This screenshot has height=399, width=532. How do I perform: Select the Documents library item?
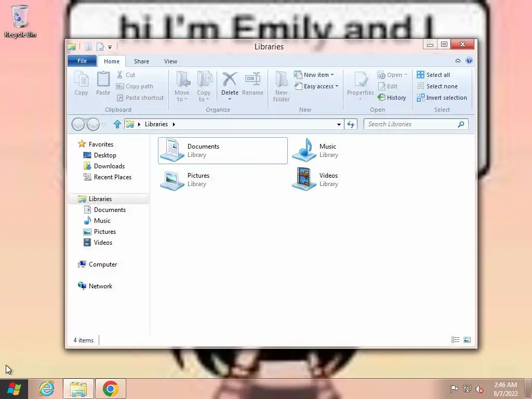(x=223, y=151)
